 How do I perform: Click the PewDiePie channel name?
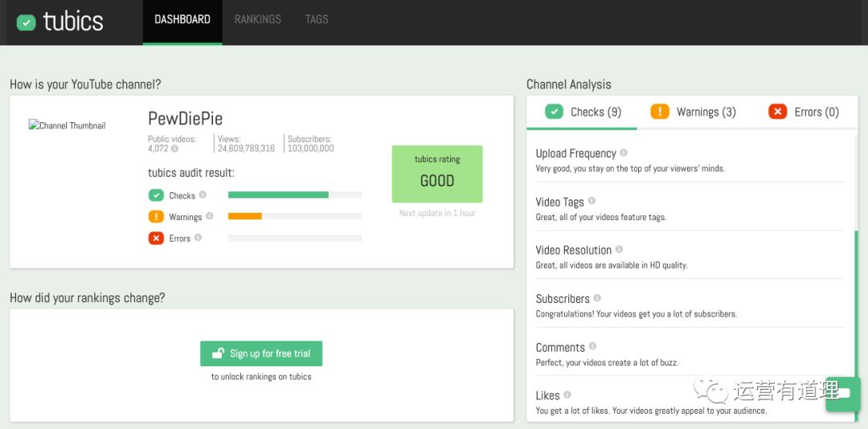coord(185,118)
